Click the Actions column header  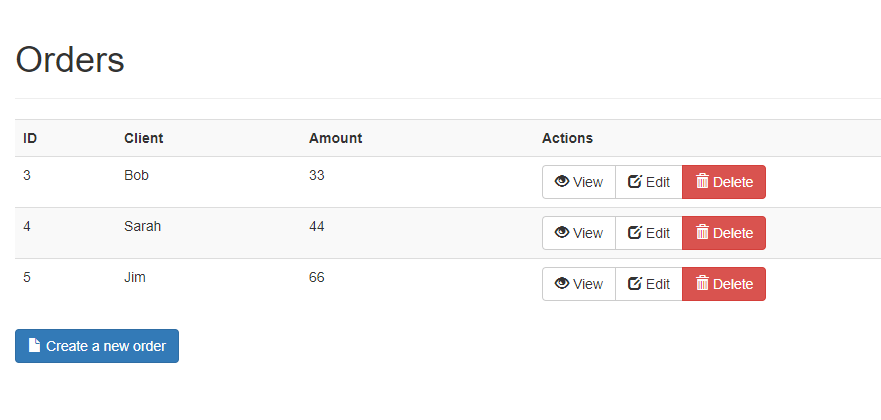(x=567, y=138)
